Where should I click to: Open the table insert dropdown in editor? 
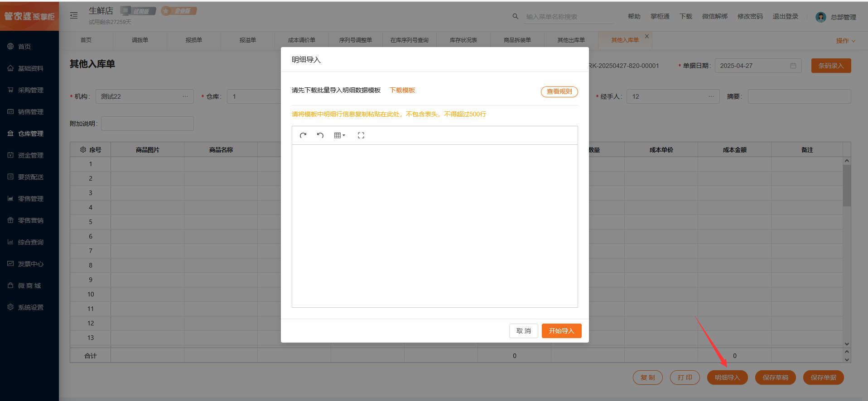coord(339,135)
